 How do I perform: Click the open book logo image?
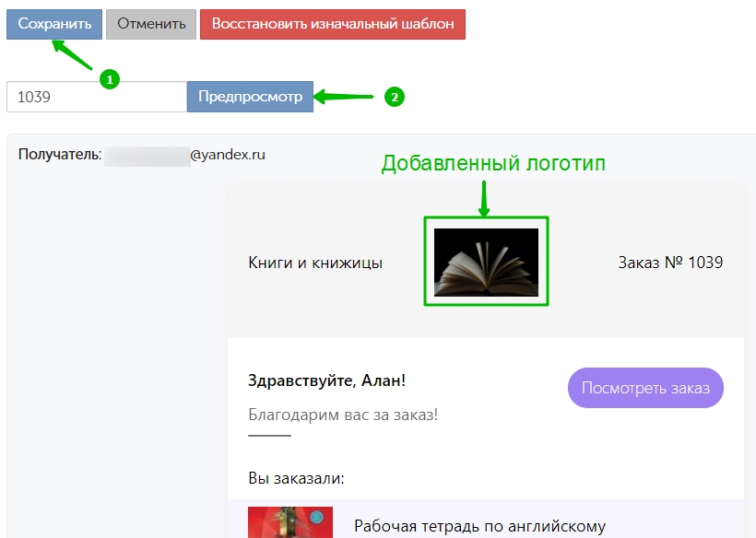pos(486,262)
